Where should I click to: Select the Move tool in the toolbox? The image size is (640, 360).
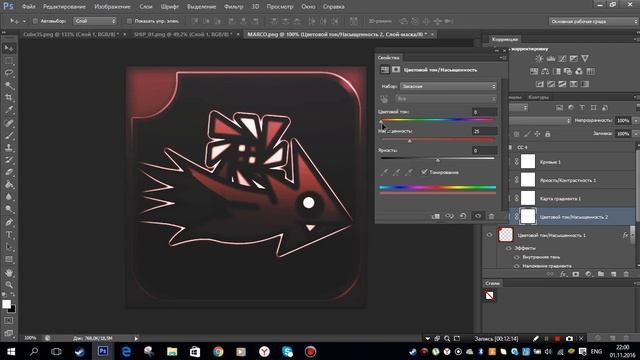(x=9, y=49)
